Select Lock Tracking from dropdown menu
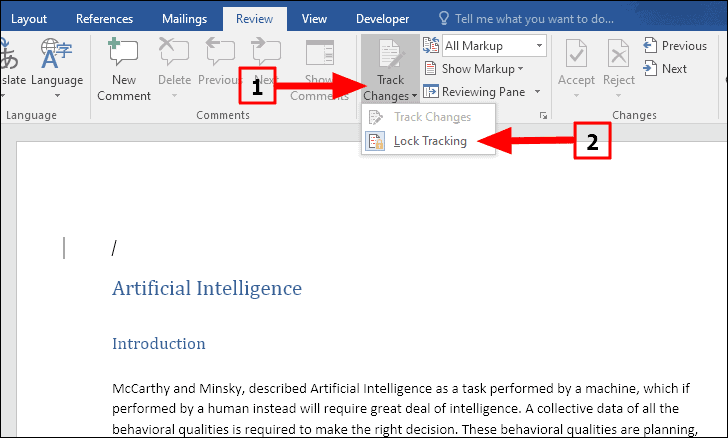The image size is (728, 438). [429, 141]
